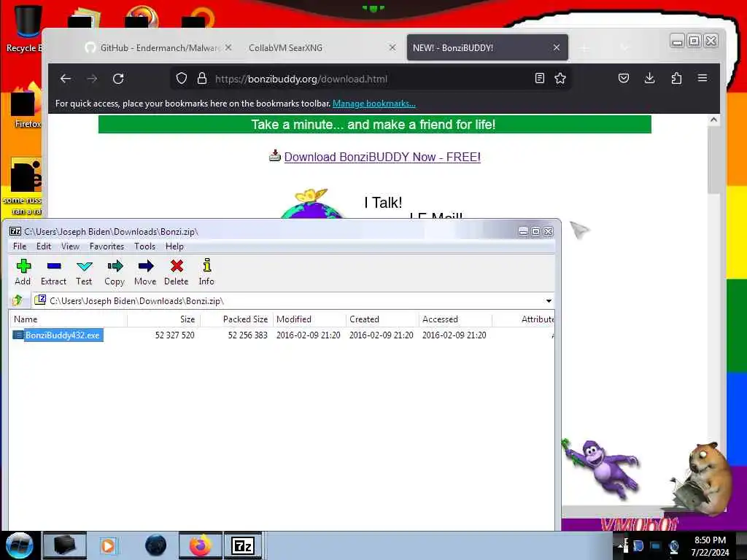Switch to 7-Zip in the taskbar
Screen dimensions: 747x560
[243, 545]
